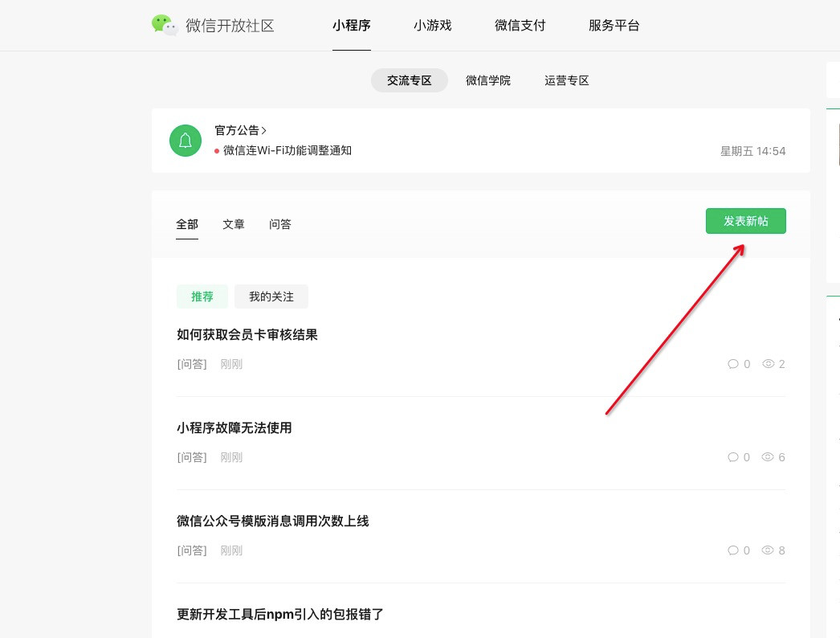Click view-count eye icon on 如何获取会员卡审核结果
Screen dimensions: 840x638
pyautogui.click(x=769, y=363)
